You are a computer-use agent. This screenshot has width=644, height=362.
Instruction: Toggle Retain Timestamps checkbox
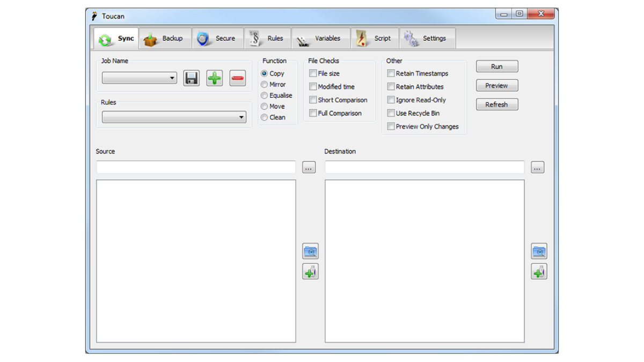coord(391,73)
